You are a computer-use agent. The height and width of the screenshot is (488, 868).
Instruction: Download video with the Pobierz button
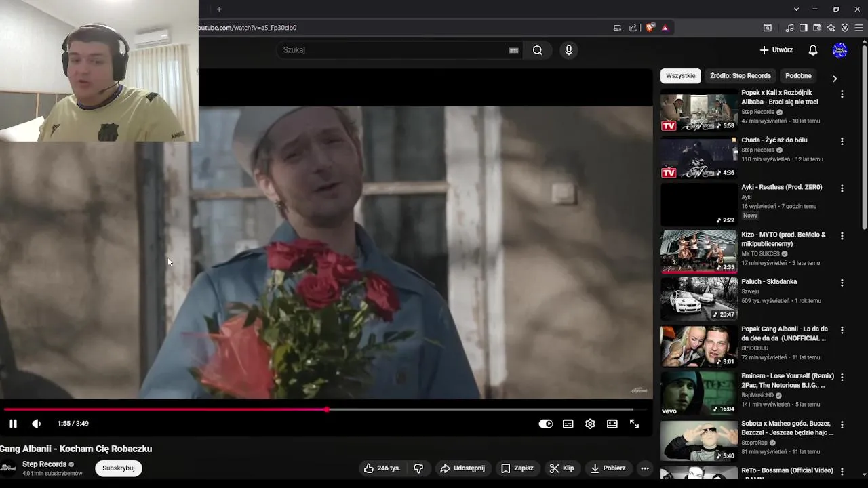(x=608, y=468)
